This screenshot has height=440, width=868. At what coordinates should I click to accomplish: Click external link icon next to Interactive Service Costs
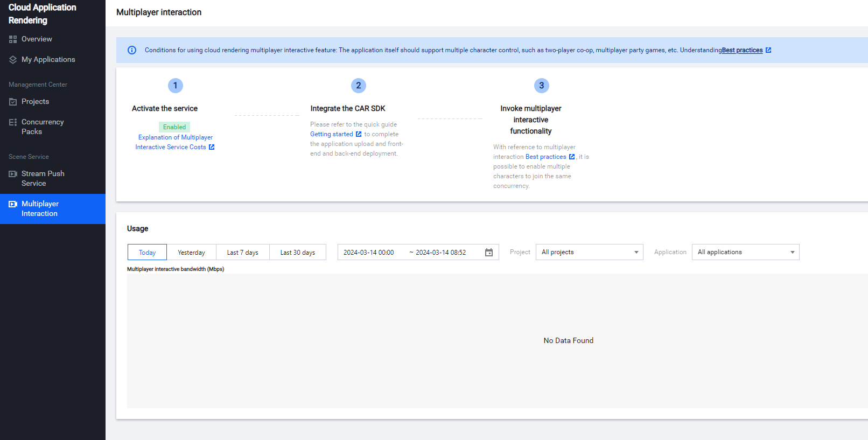(212, 147)
